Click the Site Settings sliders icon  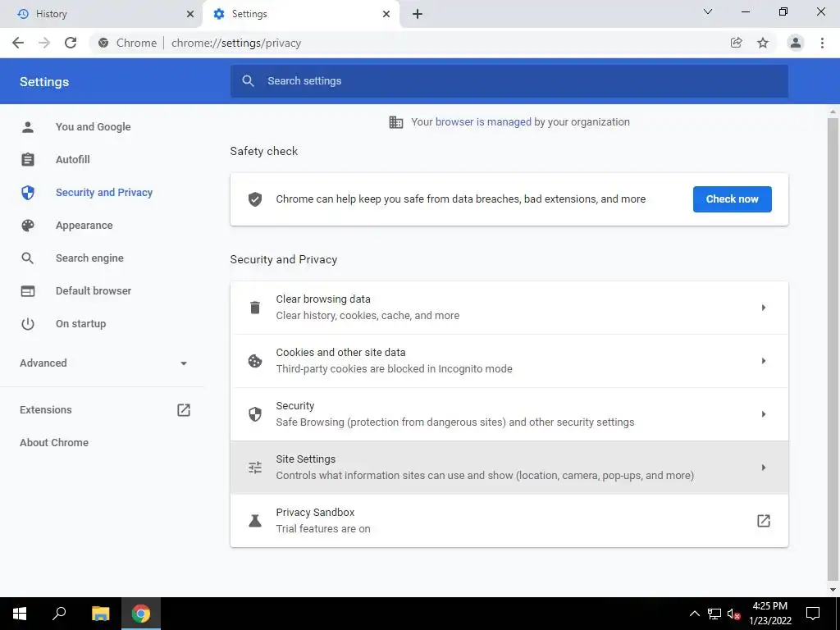(x=255, y=468)
